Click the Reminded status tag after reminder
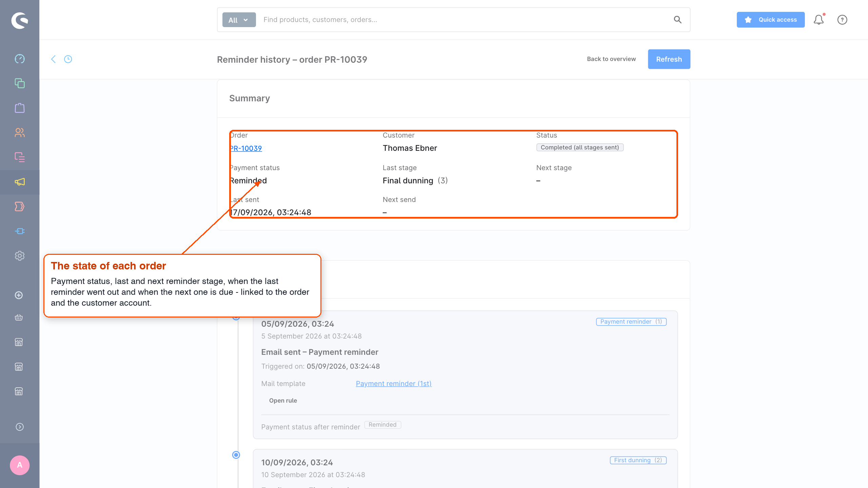868x488 pixels. tap(382, 425)
